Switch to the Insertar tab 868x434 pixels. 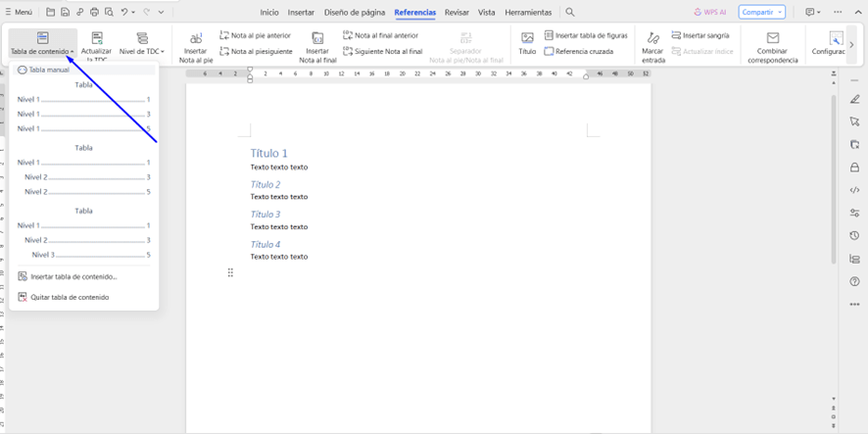coord(301,12)
